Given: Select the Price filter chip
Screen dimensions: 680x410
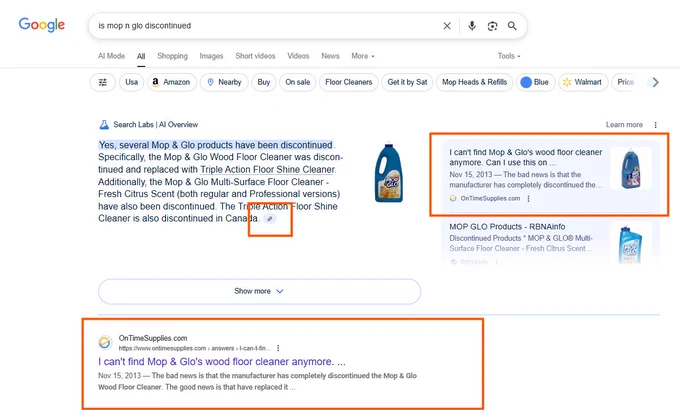Looking at the screenshot, I should pyautogui.click(x=626, y=82).
